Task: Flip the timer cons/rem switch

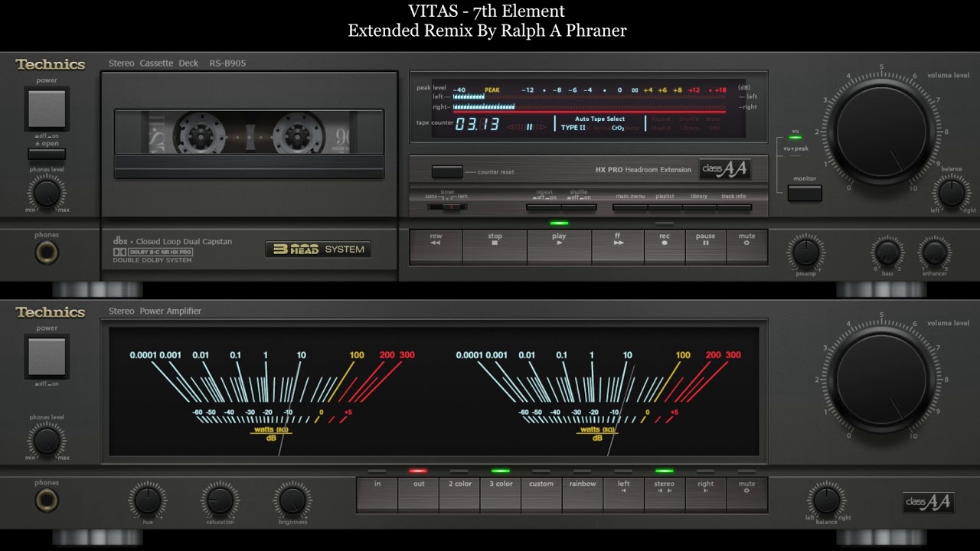Action: (447, 207)
